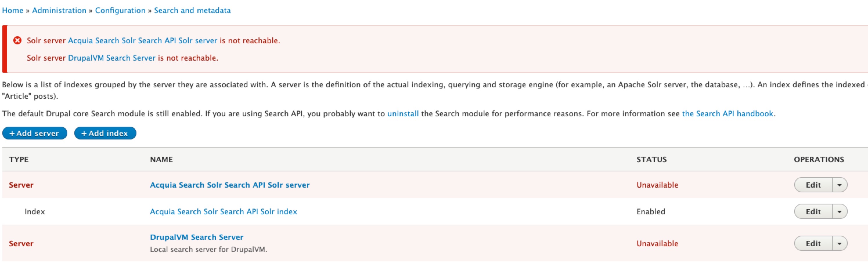Screen dimensions: 868x263
Task: Open the Home breadcrumb link
Action: point(13,10)
